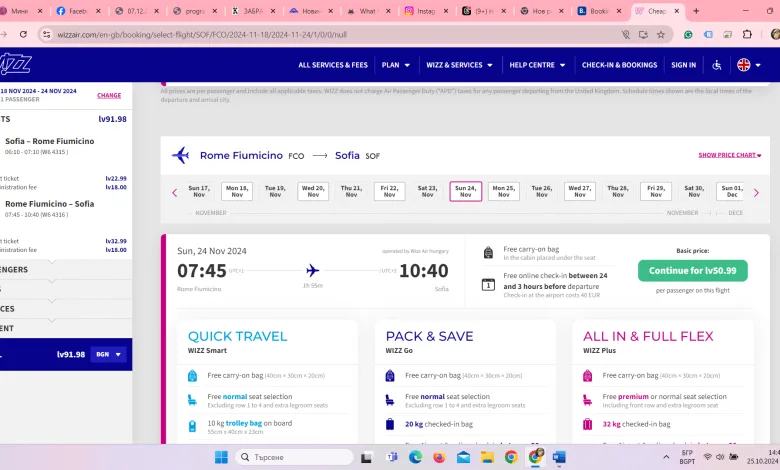Select Sun 24, Nov date

point(466,191)
